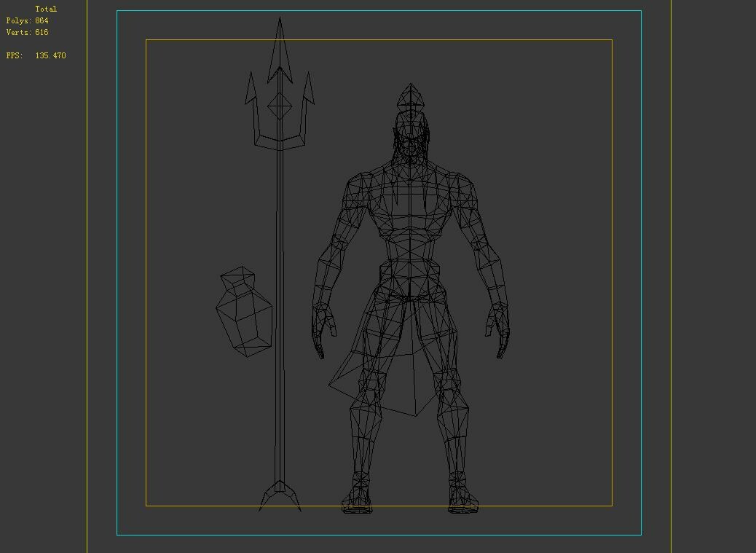Select the humanoid character wireframe mesh
This screenshot has width=756, height=553.
click(x=410, y=299)
